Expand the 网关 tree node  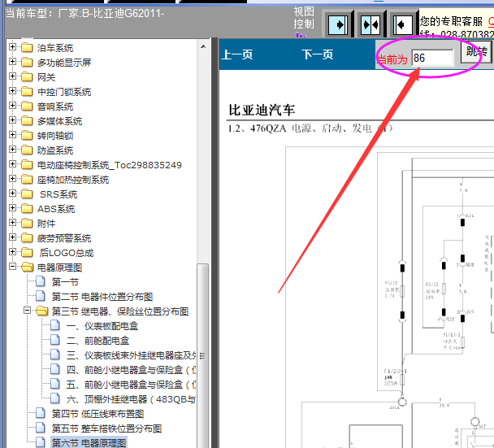click(x=12, y=76)
